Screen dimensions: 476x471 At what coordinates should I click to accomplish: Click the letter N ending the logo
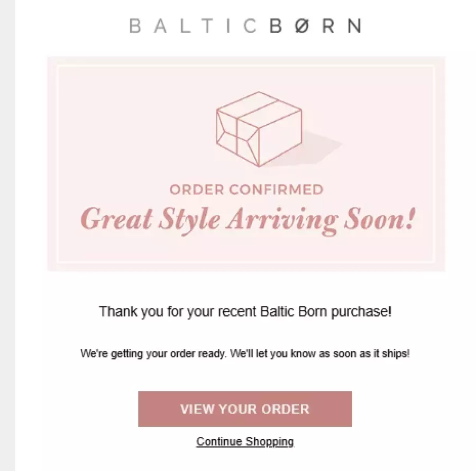click(x=354, y=26)
